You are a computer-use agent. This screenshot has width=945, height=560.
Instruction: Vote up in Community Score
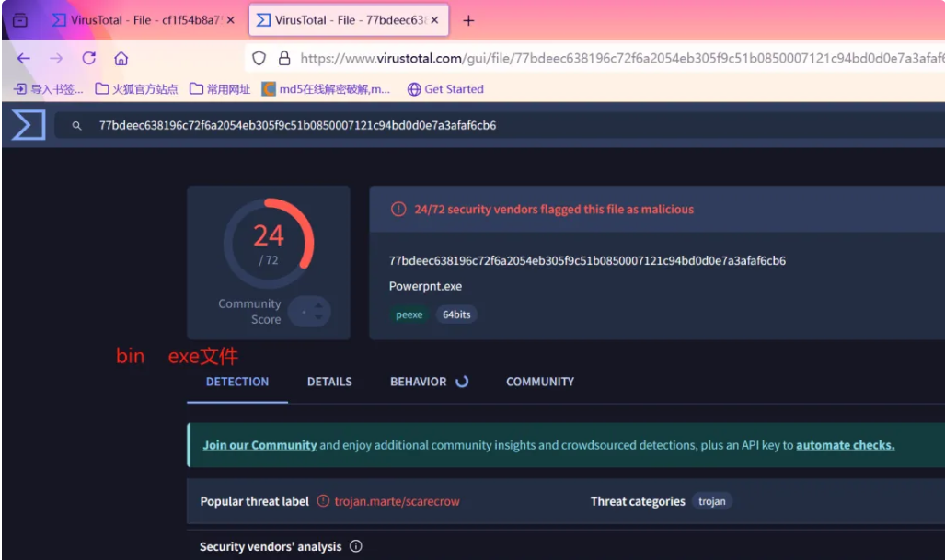point(318,306)
